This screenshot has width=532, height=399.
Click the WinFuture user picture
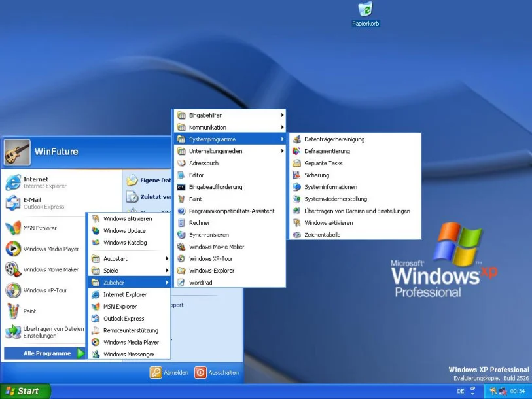point(17,152)
